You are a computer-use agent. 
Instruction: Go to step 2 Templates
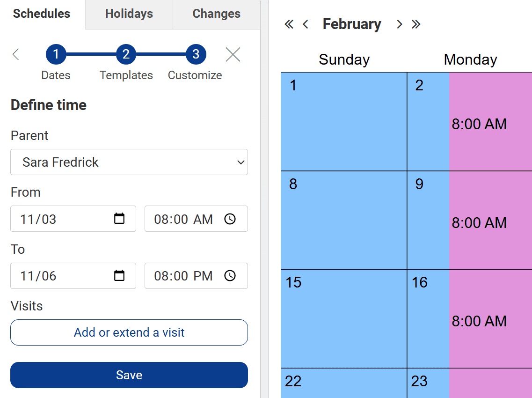coord(126,55)
